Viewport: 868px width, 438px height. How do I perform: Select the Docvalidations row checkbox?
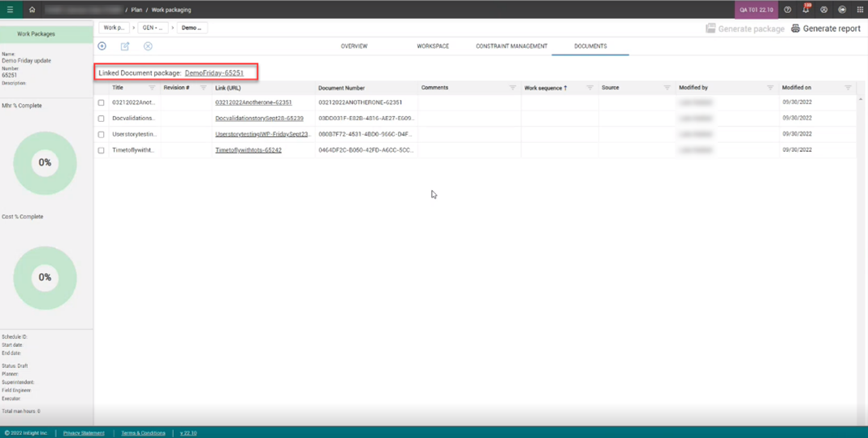point(101,119)
